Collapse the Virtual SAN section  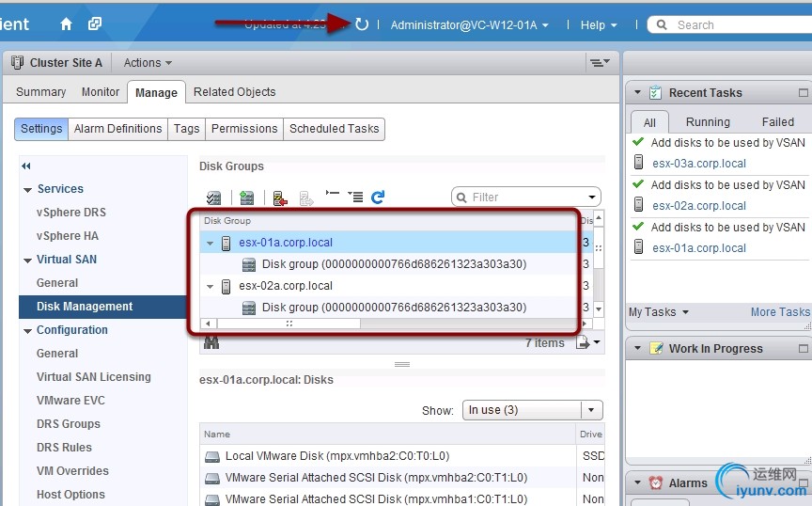[27, 261]
